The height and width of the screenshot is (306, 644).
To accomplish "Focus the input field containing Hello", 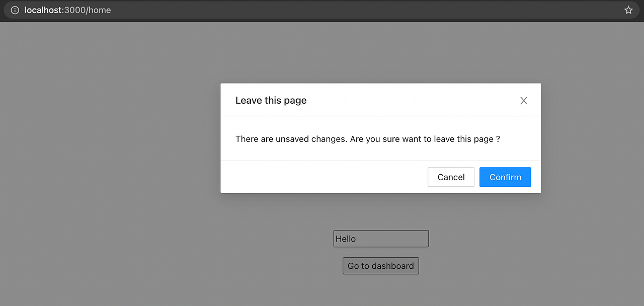I will tap(381, 239).
